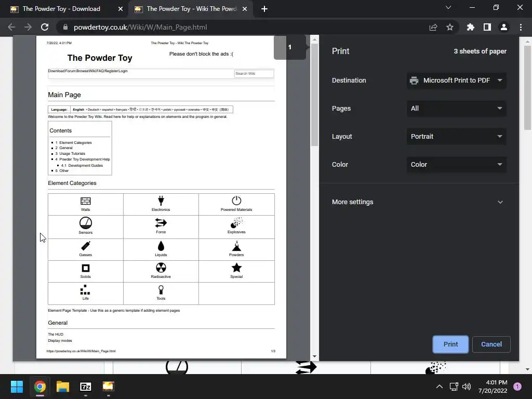Viewport: 532px width, 399px height.
Task: Click the Radioactive symbol icon in preview
Action: pos(161,268)
